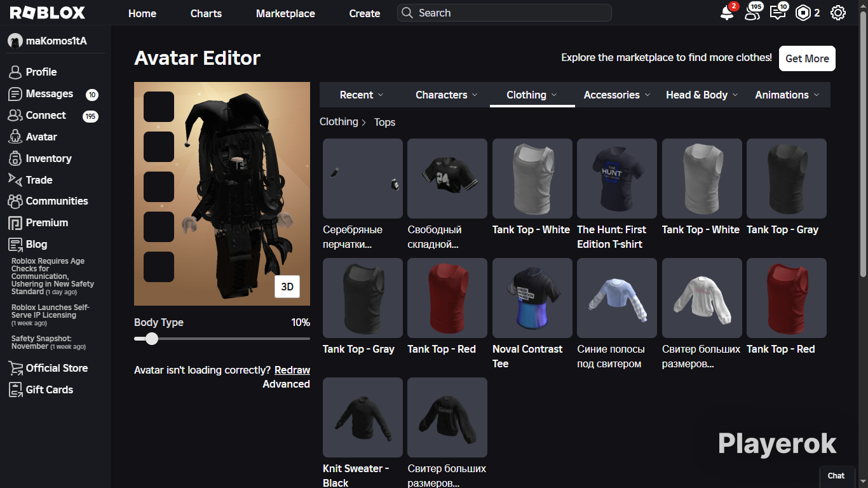Go to Home in top navigation
868x488 pixels.
142,13
